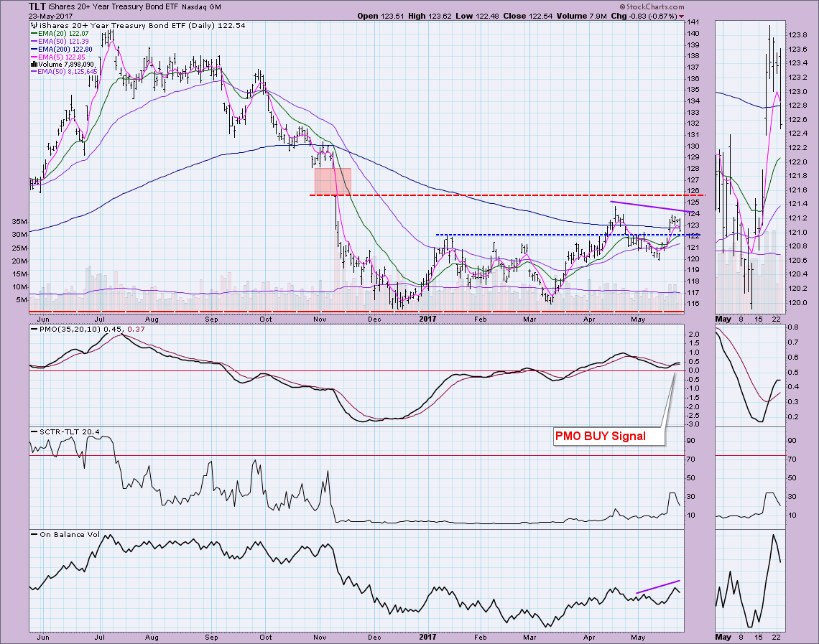
Task: Click the bar-chart icon before iShares legend title
Action: pos(33,24)
